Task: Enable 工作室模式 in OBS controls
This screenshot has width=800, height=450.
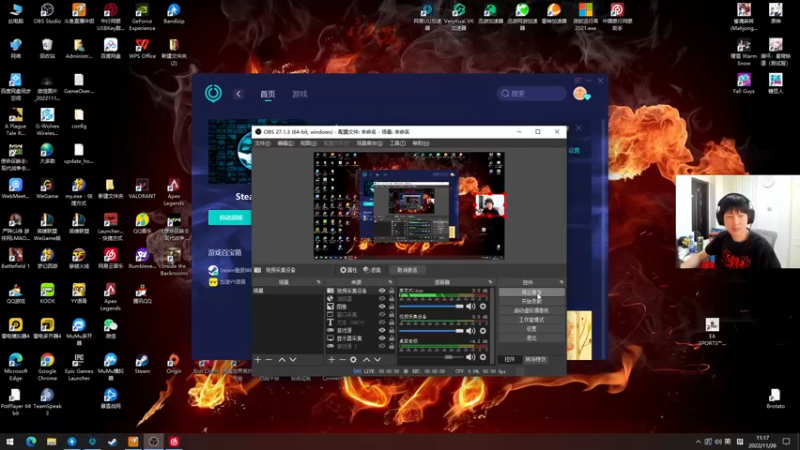Action: 532,320
